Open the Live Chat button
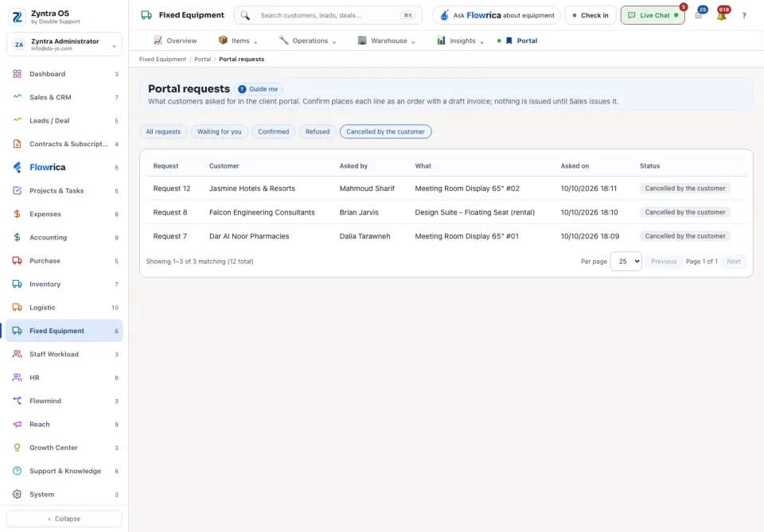Image resolution: width=764 pixels, height=532 pixels. pos(653,15)
